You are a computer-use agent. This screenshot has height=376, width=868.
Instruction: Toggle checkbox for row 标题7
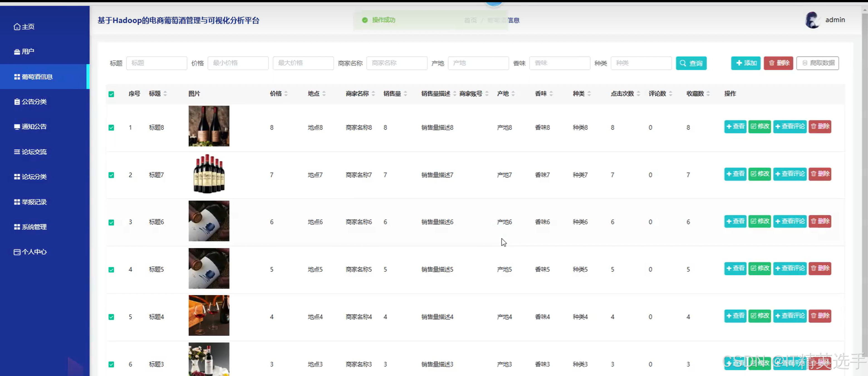tap(111, 175)
